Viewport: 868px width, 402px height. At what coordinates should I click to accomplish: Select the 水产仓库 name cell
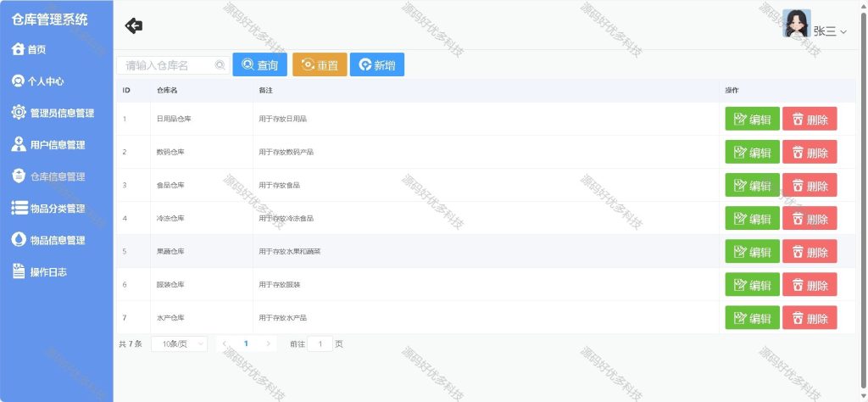(202, 318)
